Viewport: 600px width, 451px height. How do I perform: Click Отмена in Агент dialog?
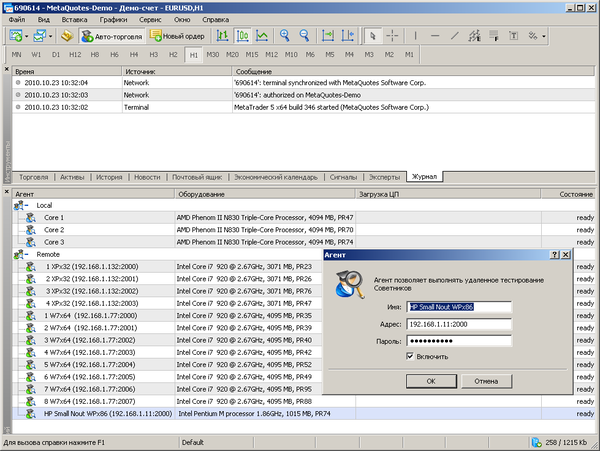point(486,381)
